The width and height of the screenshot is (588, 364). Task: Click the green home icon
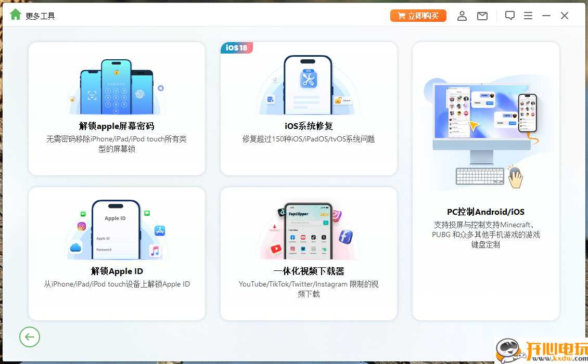[x=15, y=15]
